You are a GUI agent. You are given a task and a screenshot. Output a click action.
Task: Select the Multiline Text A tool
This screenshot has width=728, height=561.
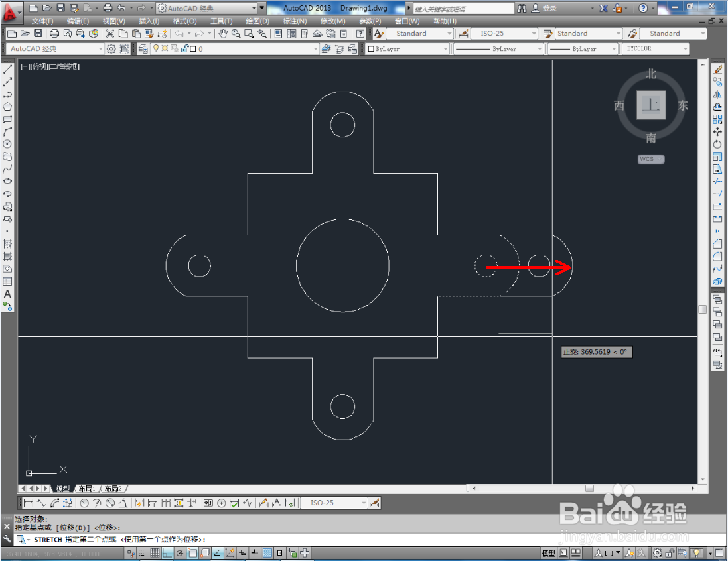coord(7,294)
